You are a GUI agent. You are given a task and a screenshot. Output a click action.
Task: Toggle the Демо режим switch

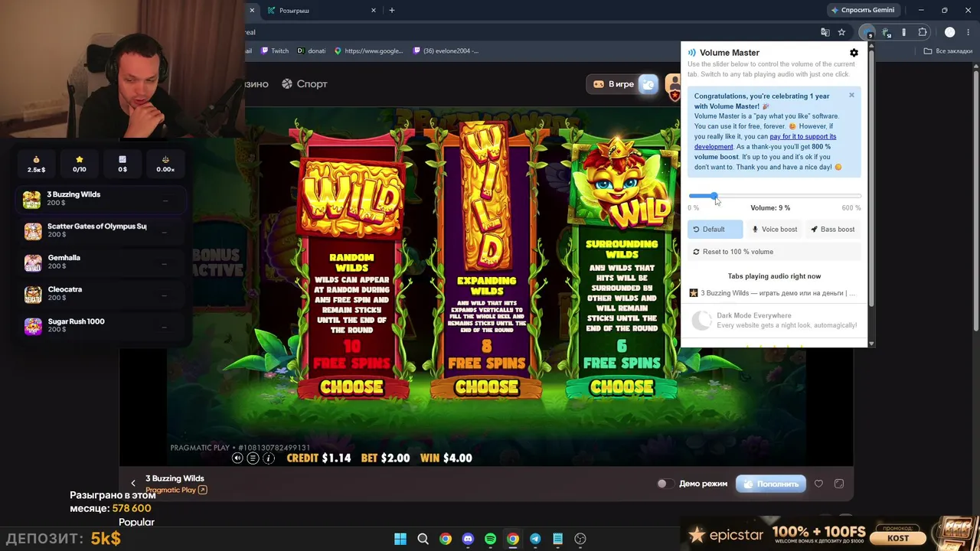[665, 484]
